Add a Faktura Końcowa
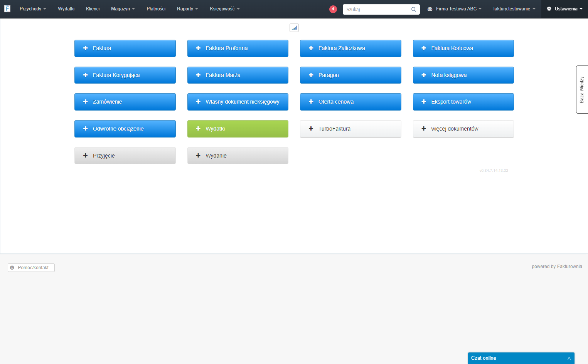The image size is (588, 364). click(463, 48)
